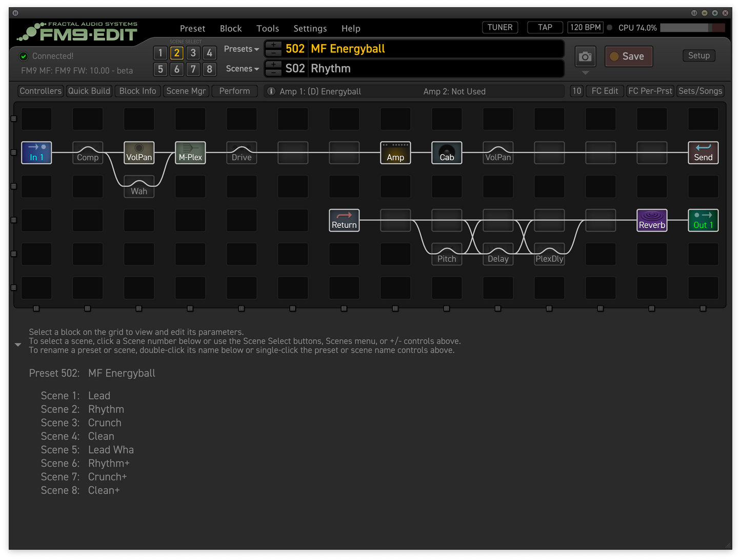Open the Scenes dropdown
Viewport: 741px width, 560px height.
[242, 69]
